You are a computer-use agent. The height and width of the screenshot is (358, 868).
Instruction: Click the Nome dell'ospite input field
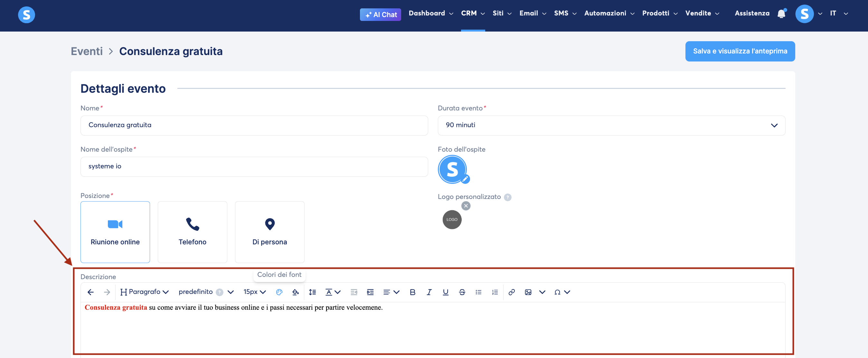pyautogui.click(x=254, y=166)
